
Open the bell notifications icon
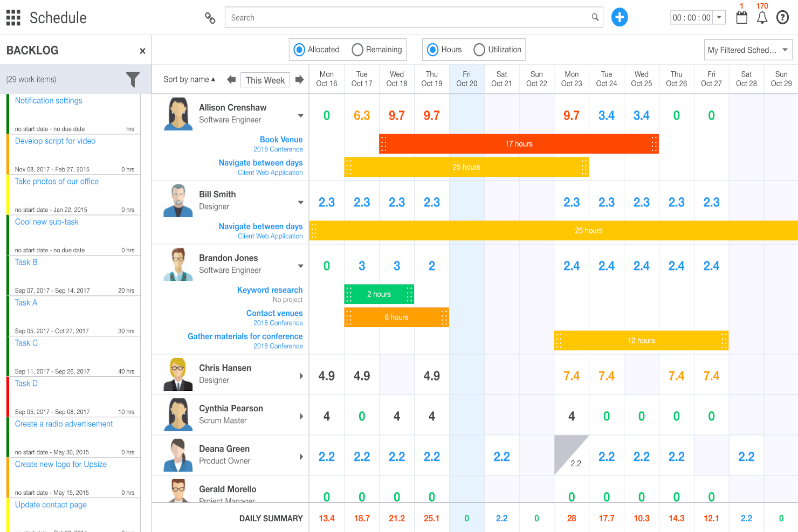point(762,18)
